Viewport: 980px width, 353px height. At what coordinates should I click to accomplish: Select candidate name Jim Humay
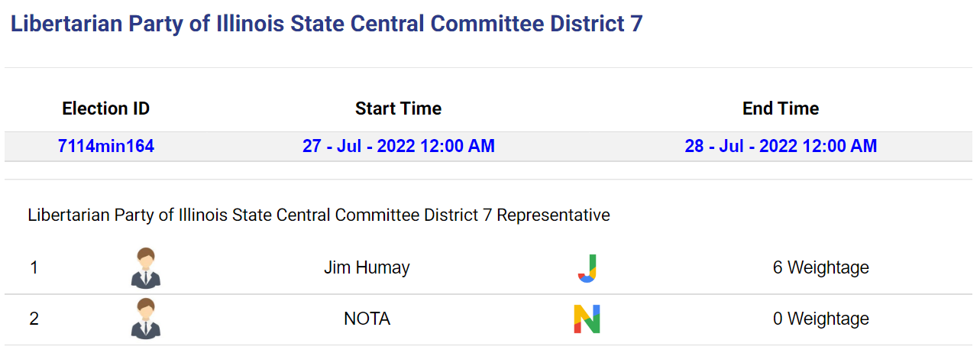pos(367,268)
